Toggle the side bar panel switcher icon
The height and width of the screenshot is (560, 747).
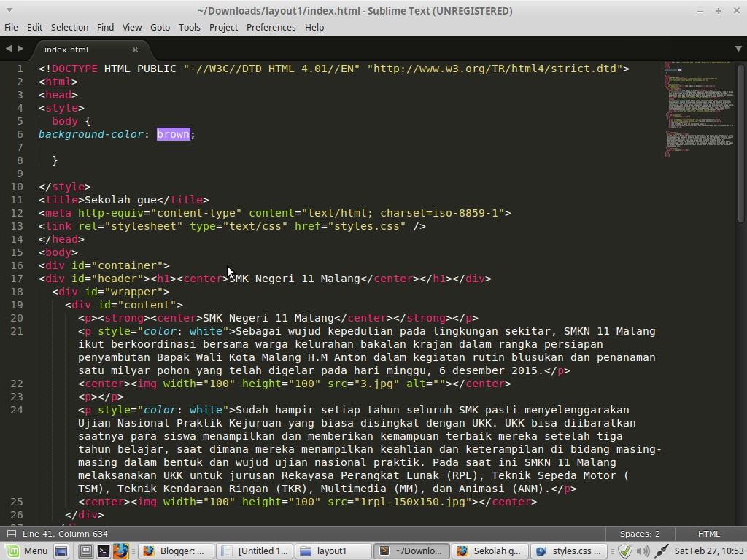click(x=12, y=534)
